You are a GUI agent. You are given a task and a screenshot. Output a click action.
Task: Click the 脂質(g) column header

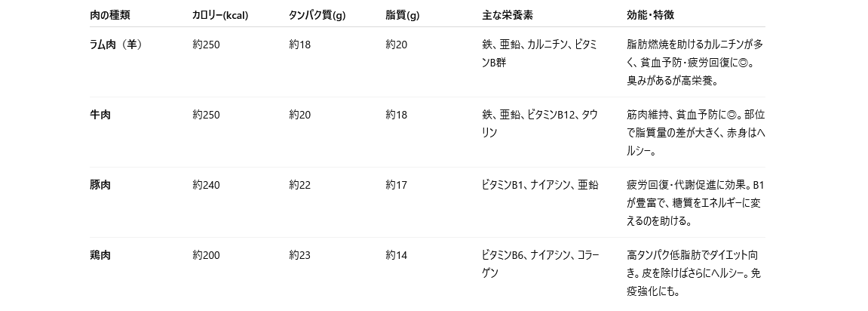click(x=403, y=16)
